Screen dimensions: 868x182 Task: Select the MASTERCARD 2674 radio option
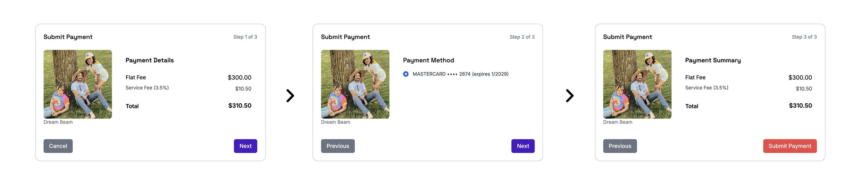pos(406,74)
